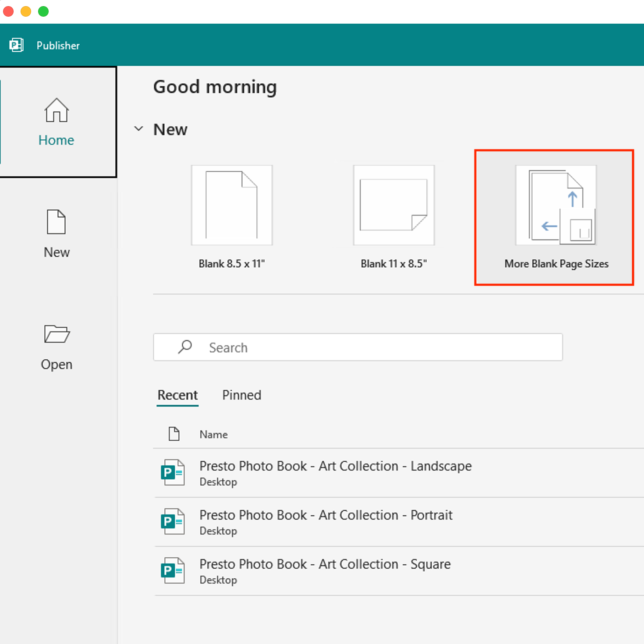
Task: Click the Open folder icon in sidebar
Action: pyautogui.click(x=56, y=334)
